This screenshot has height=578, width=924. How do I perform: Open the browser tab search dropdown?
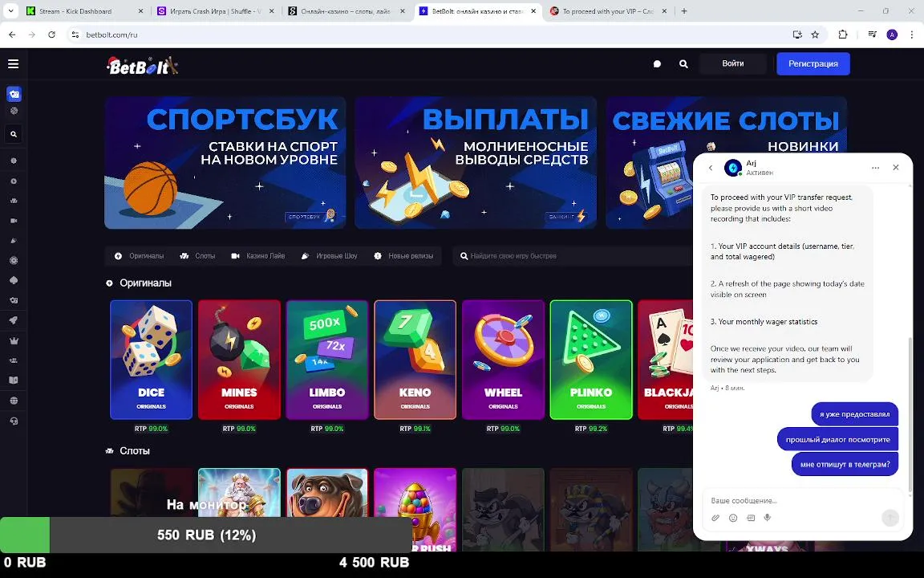10,10
